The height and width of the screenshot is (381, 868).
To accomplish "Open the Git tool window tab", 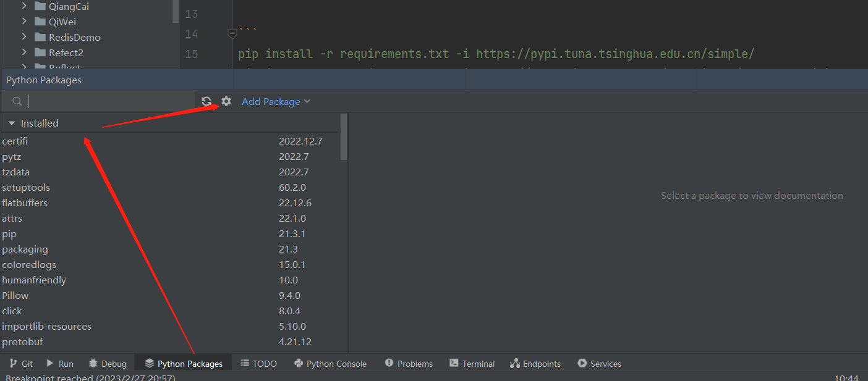I will [21, 364].
